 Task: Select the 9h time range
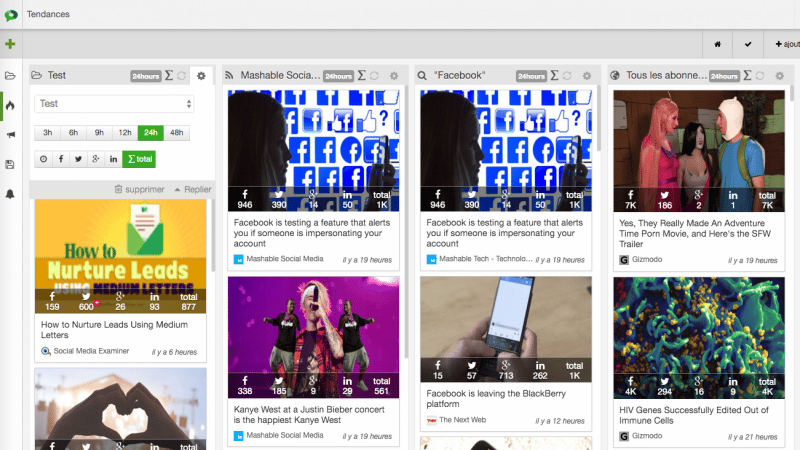coord(99,133)
